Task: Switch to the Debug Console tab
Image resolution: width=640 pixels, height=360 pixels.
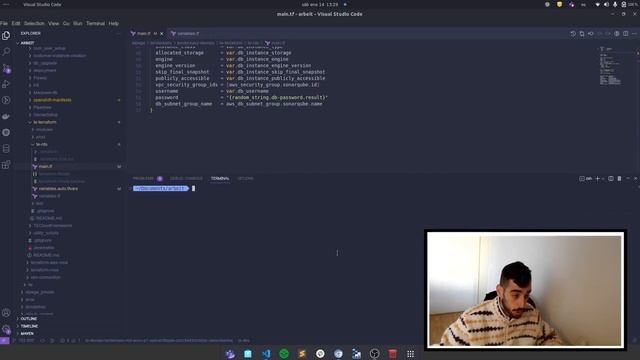Action: tap(186, 178)
